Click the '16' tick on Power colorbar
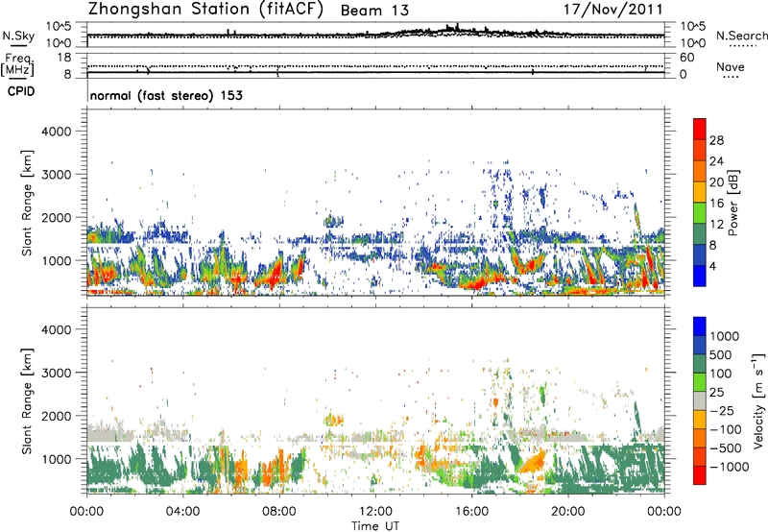Viewport: 768px width, 532px height. tap(716, 204)
